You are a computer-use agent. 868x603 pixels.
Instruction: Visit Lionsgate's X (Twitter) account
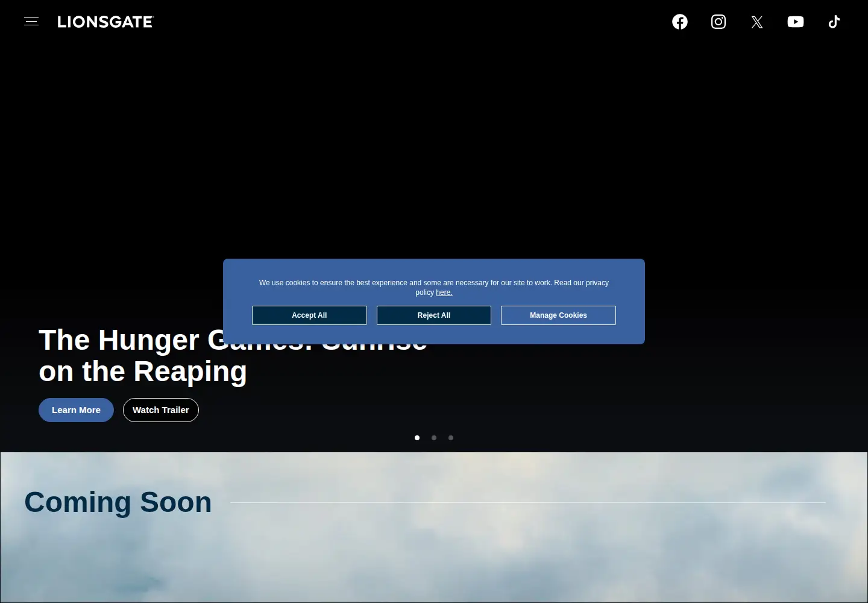coord(757,22)
